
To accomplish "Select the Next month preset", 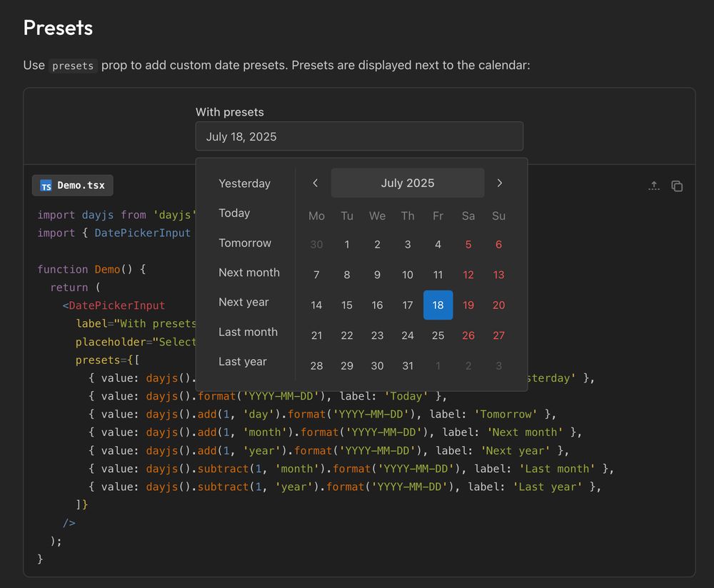I will [249, 273].
